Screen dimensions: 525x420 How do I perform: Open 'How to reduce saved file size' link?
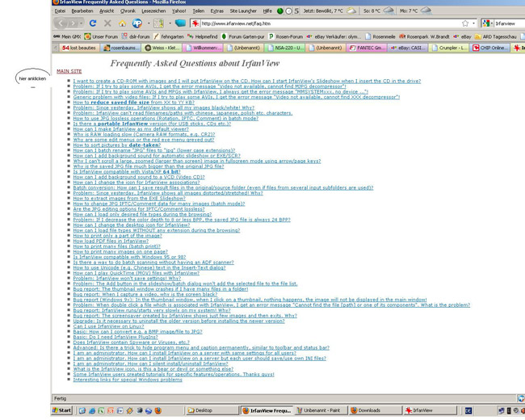pos(133,102)
